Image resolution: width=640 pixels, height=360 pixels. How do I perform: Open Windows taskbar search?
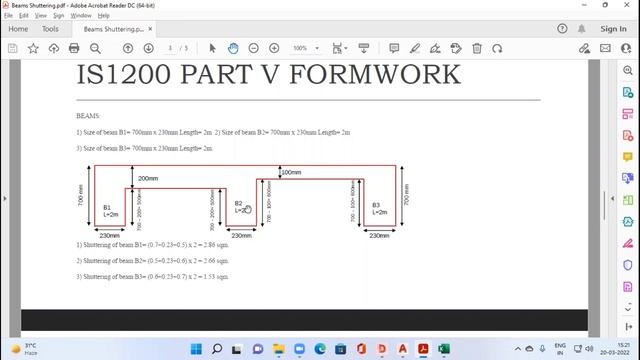pos(217,349)
